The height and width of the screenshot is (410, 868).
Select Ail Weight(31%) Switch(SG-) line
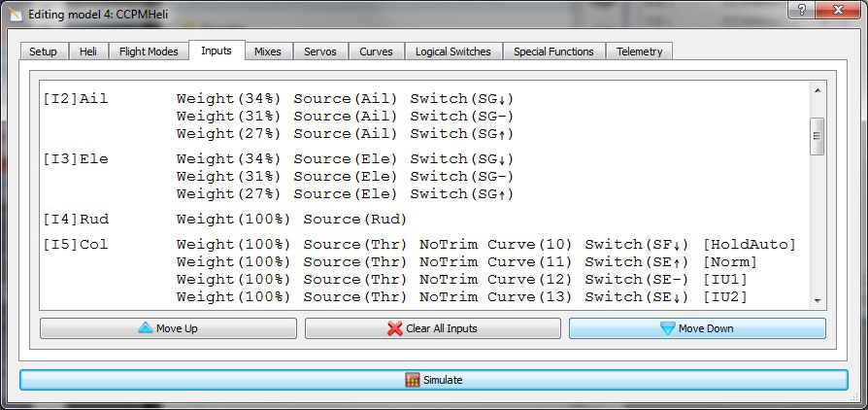345,117
